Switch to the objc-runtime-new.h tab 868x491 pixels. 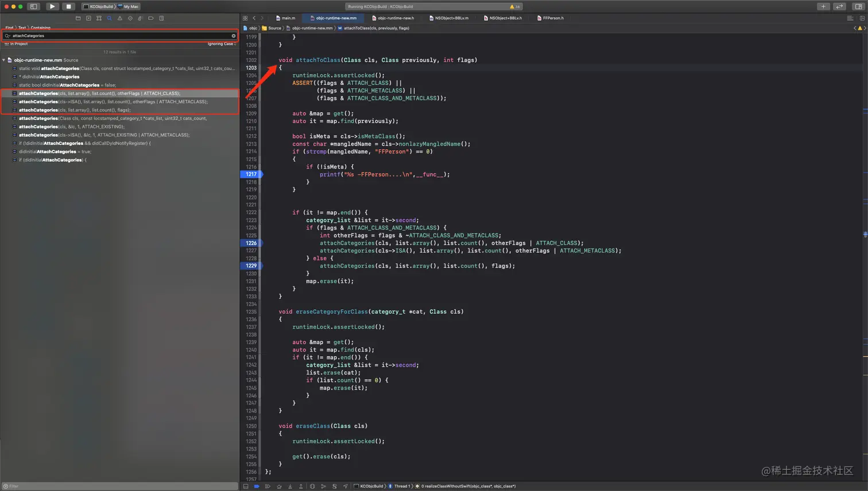[393, 18]
